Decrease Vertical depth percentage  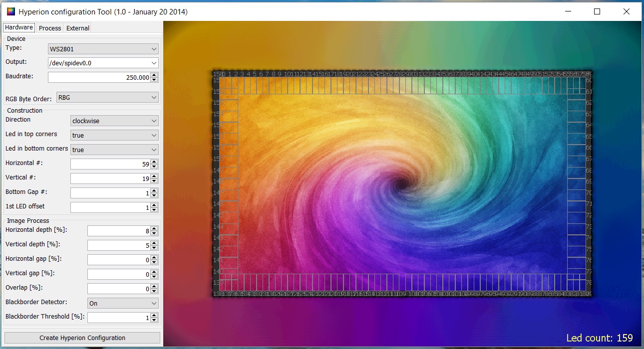(x=154, y=247)
